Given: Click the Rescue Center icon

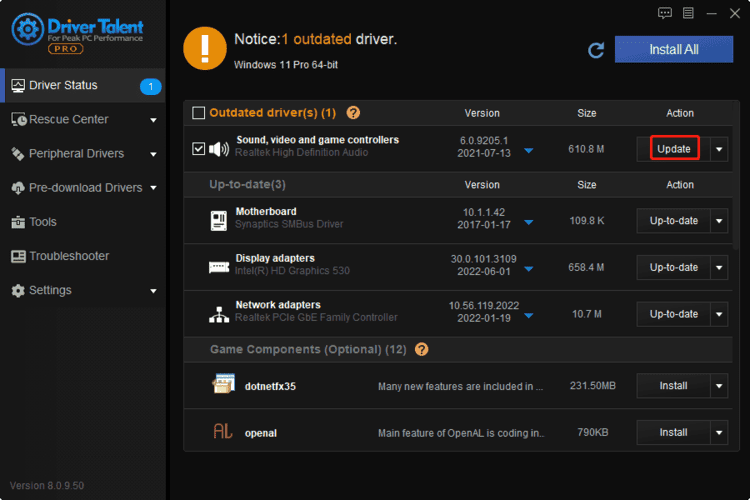Looking at the screenshot, I should coord(19,120).
